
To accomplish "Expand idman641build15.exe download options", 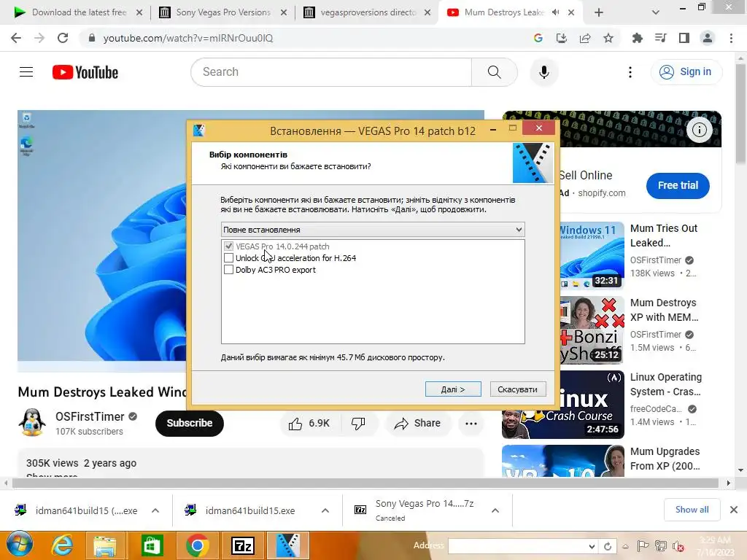I will click(325, 510).
